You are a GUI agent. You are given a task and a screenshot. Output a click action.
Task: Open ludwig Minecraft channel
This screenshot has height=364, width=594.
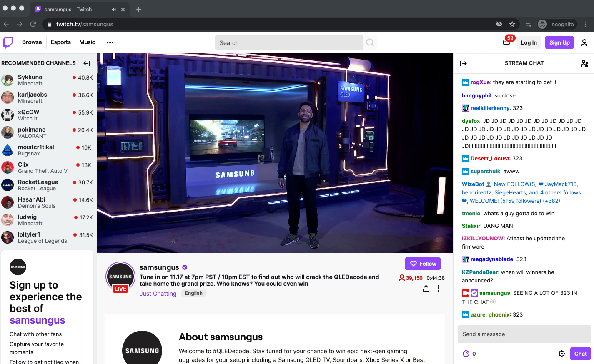point(48,220)
